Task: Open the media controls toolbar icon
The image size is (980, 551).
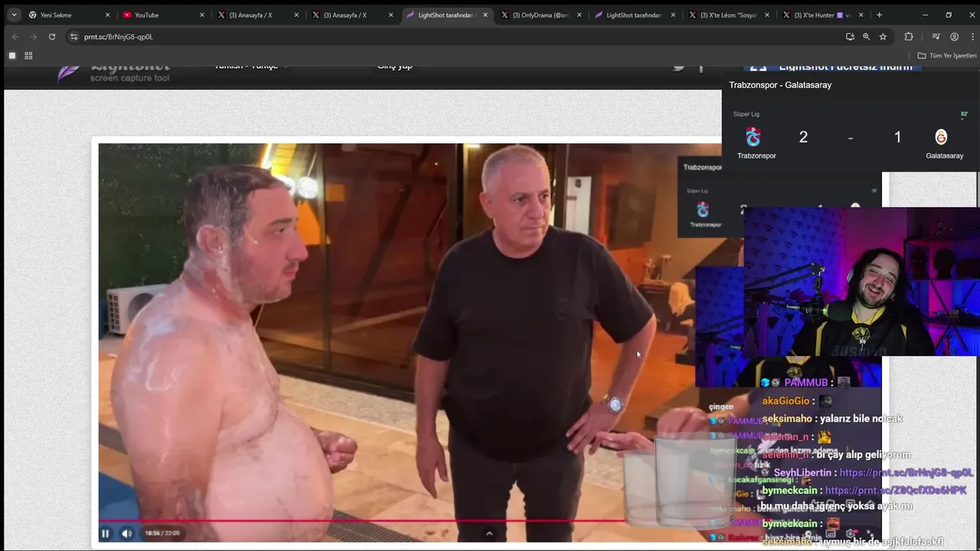Action: 936,37
